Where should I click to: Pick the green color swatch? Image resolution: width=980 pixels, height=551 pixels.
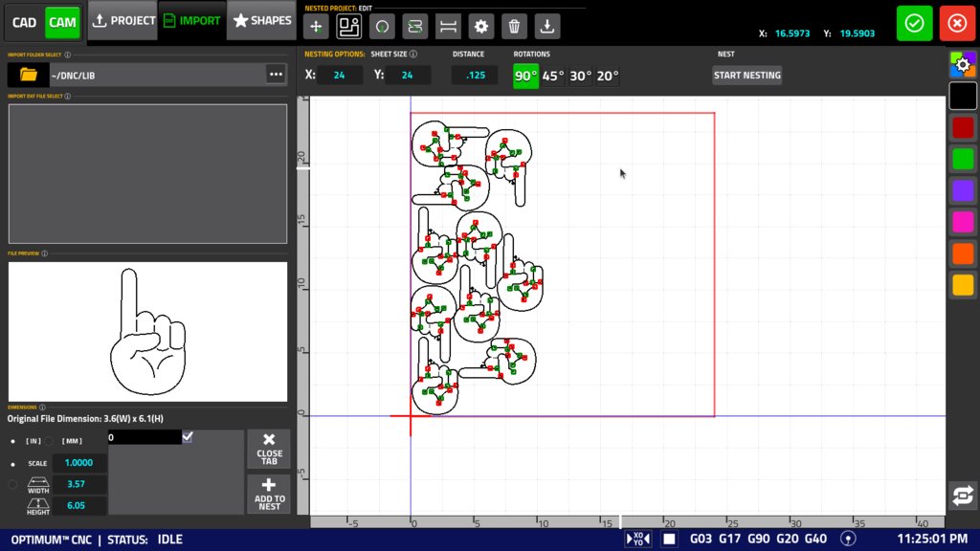pyautogui.click(x=963, y=160)
